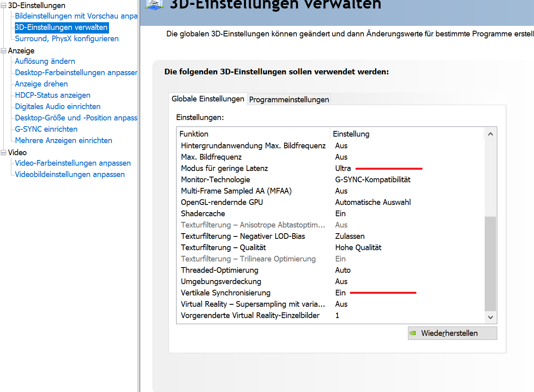This screenshot has width=534, height=392.
Task: Click the settings list scrollbar thumb
Action: tap(490, 264)
